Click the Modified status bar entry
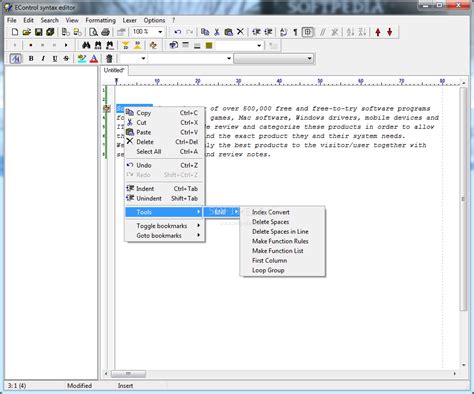Viewport: 474px width, 394px height. pyautogui.click(x=79, y=386)
